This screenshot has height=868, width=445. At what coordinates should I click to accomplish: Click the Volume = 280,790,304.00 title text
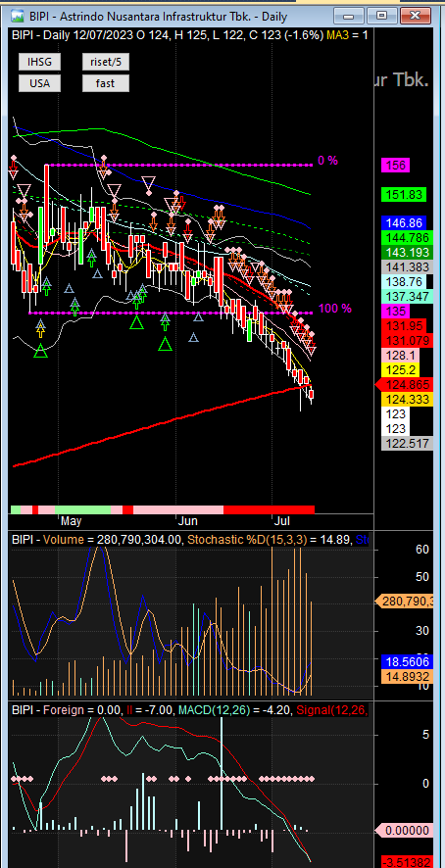coord(113,539)
